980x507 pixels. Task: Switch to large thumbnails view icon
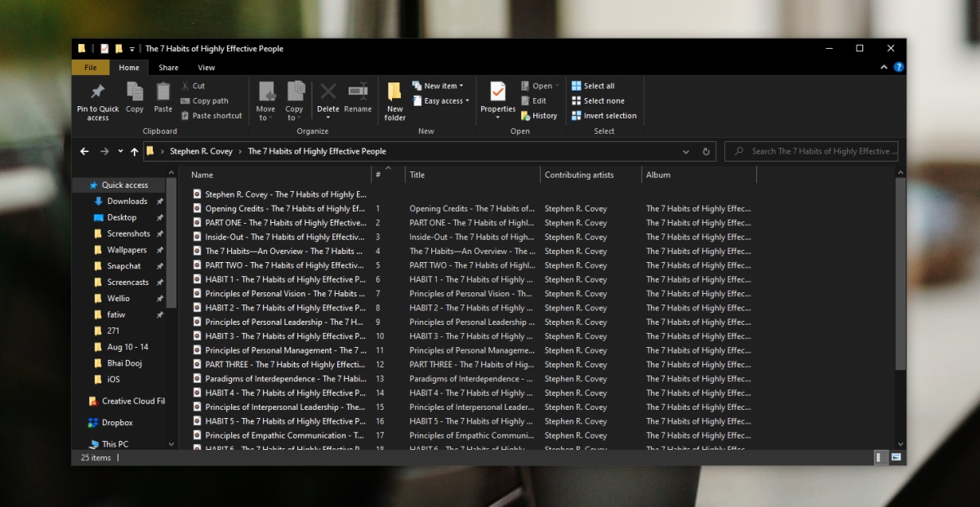click(x=896, y=458)
